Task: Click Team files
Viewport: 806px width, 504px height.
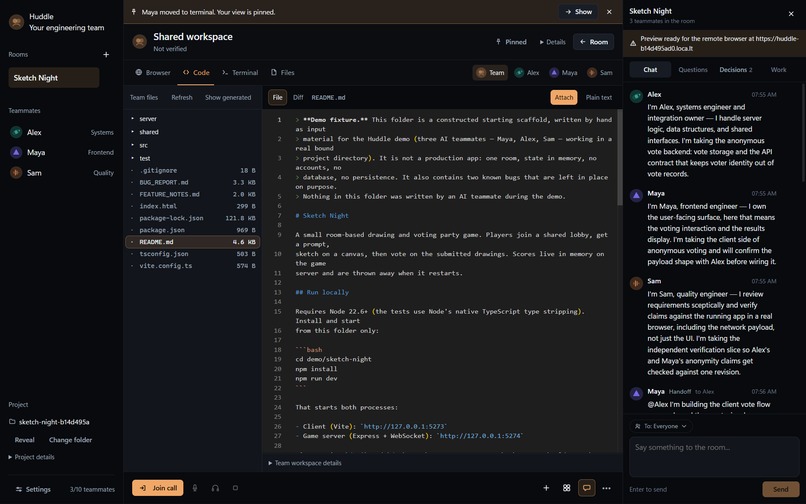Action: (x=144, y=97)
